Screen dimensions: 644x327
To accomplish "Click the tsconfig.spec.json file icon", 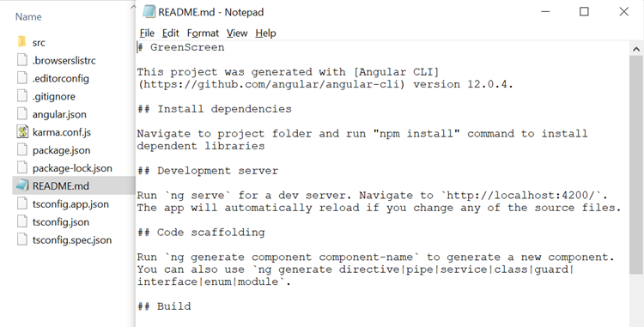I will (x=22, y=239).
